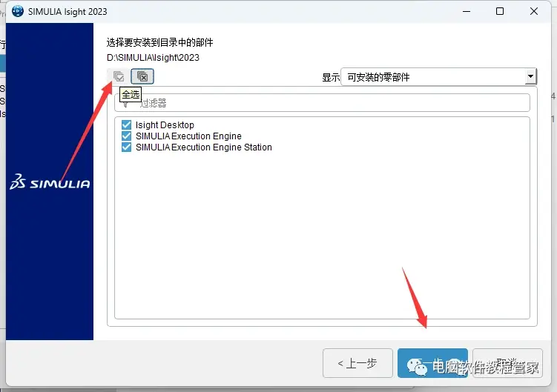
Task: Select SIMULIA Execution Engine Station label
Action: coord(204,147)
